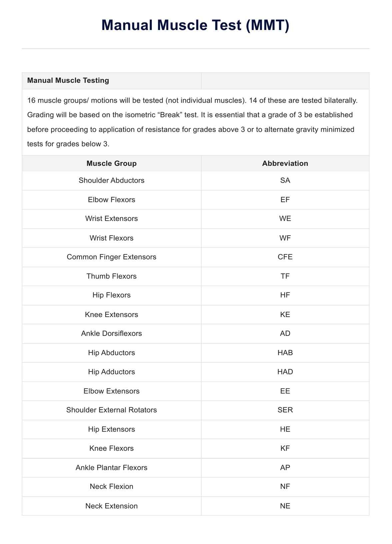
Task: Select the Neck Flexion cell
Action: coord(111,487)
